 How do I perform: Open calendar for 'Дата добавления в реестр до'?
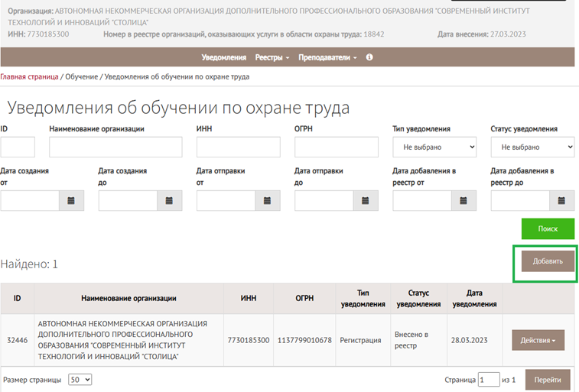[x=561, y=200]
